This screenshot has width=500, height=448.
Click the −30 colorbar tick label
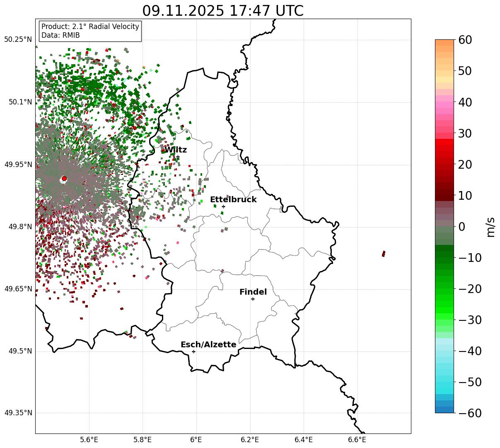tap(469, 320)
